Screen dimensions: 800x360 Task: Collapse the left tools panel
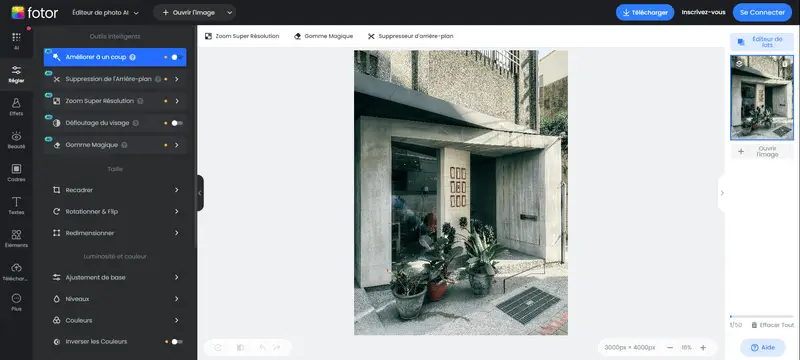pos(200,193)
